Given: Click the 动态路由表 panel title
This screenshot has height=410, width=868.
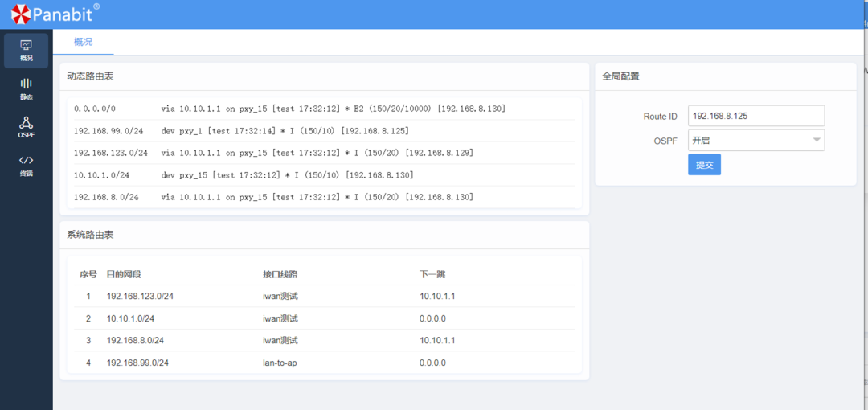Looking at the screenshot, I should 90,76.
